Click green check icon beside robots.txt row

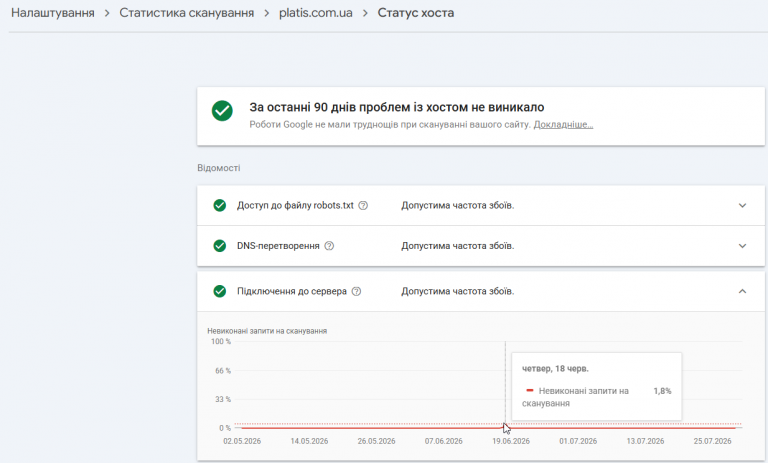tap(220, 205)
